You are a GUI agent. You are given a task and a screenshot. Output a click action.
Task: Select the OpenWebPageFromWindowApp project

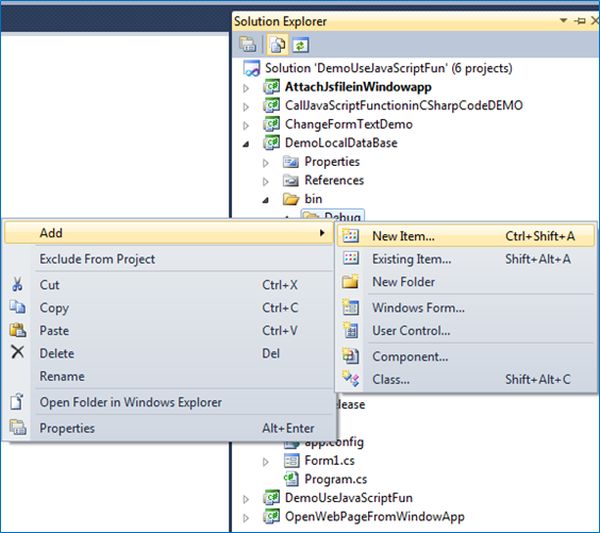tap(374, 516)
